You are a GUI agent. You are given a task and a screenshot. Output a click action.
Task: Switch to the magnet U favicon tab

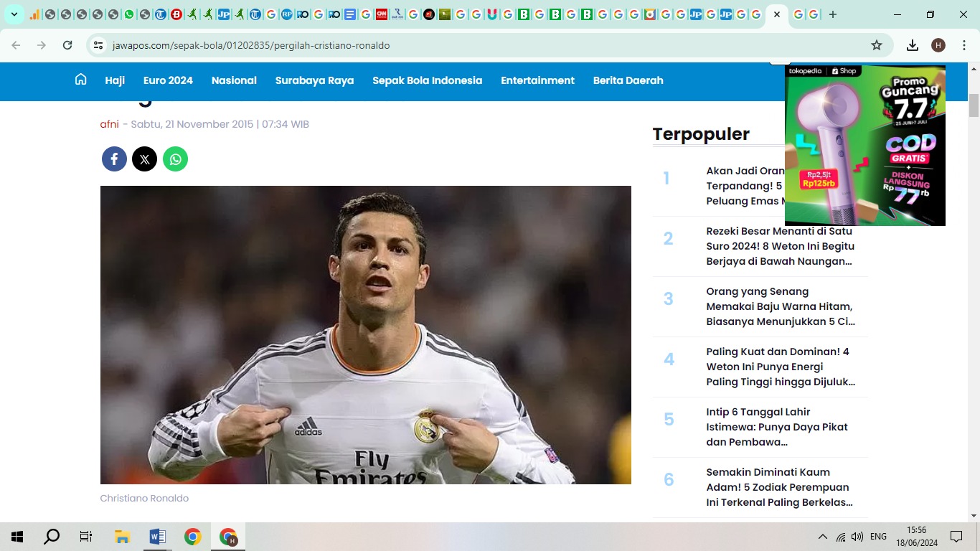tap(492, 14)
